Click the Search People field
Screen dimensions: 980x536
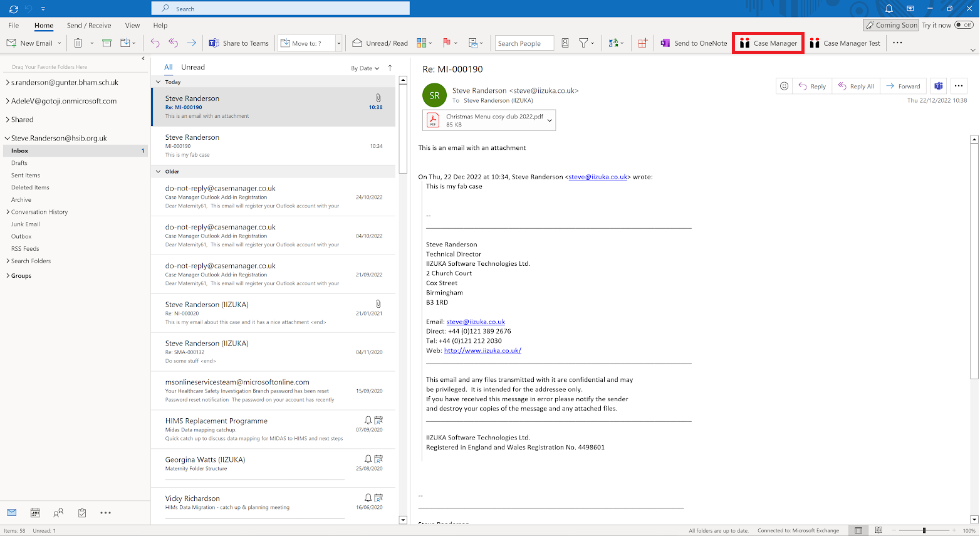(x=524, y=43)
